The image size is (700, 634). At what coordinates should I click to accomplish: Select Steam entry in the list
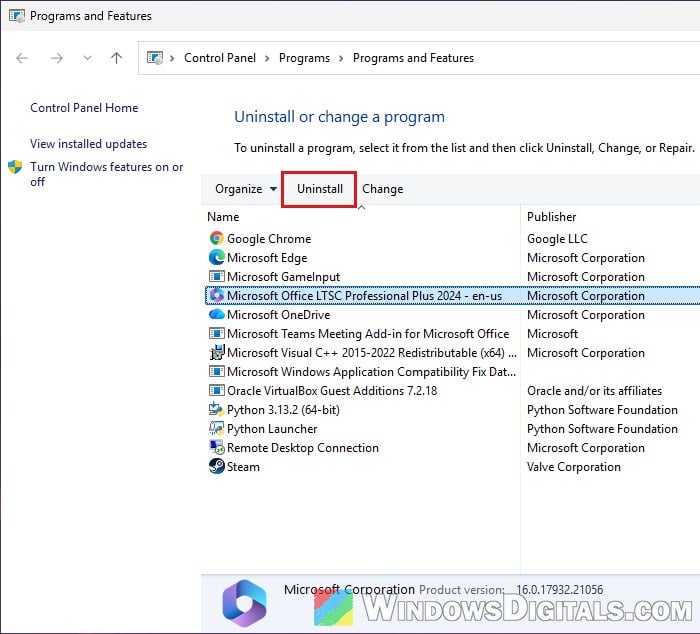point(243,467)
